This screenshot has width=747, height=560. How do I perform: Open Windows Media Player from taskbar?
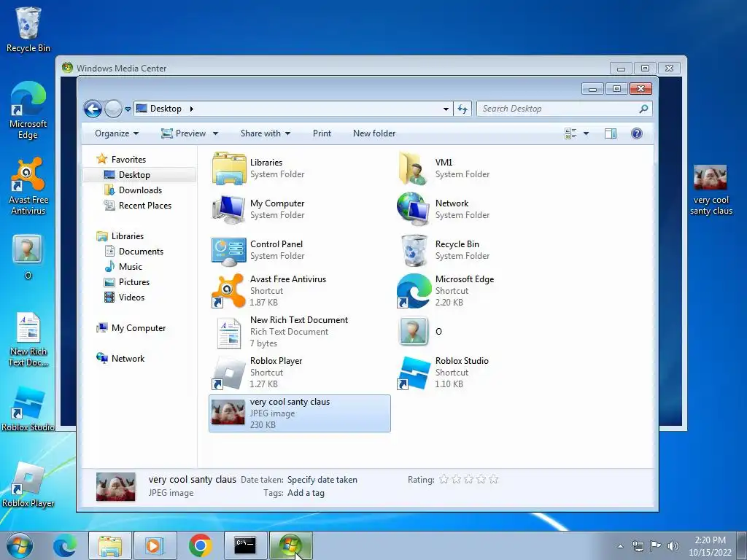[155, 545]
